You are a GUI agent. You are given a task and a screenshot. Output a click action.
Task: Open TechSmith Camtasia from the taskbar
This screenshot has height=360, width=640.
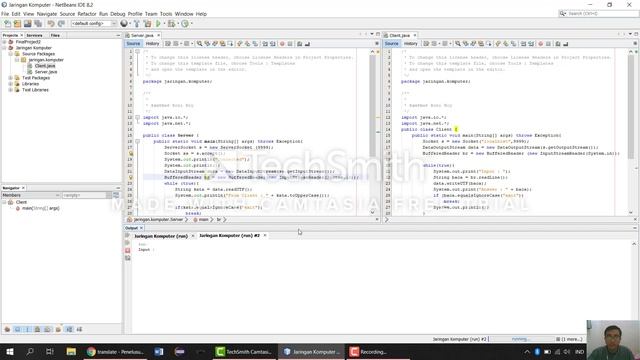[x=244, y=352]
